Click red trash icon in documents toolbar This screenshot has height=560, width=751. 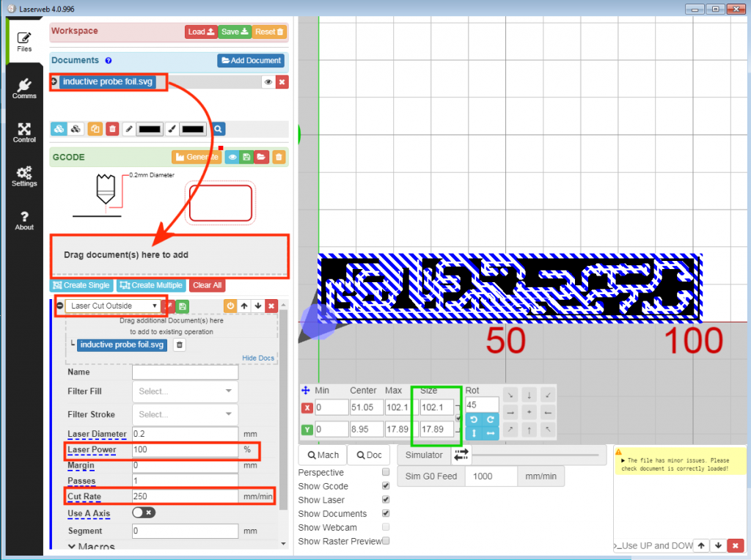tap(112, 129)
